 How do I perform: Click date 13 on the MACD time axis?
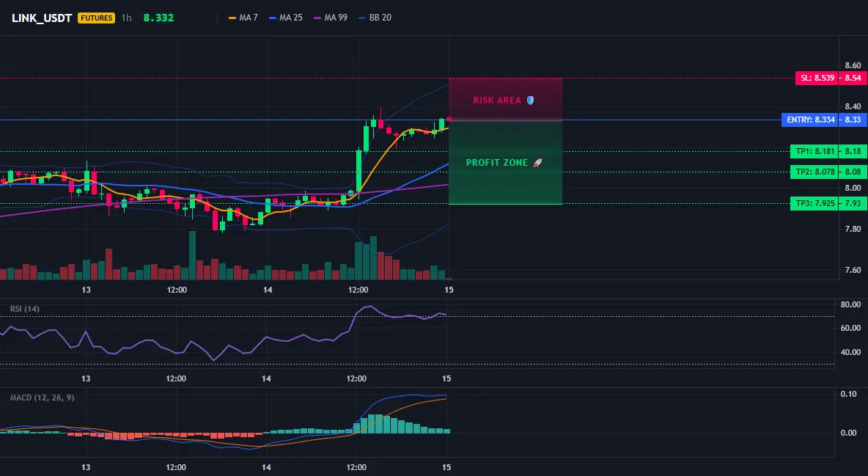[86, 467]
